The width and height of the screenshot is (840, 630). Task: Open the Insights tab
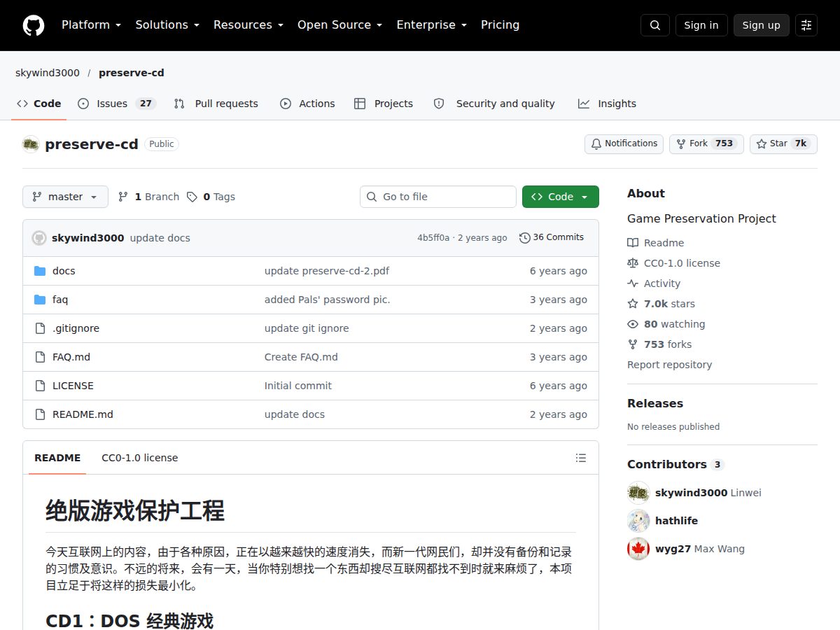point(607,104)
